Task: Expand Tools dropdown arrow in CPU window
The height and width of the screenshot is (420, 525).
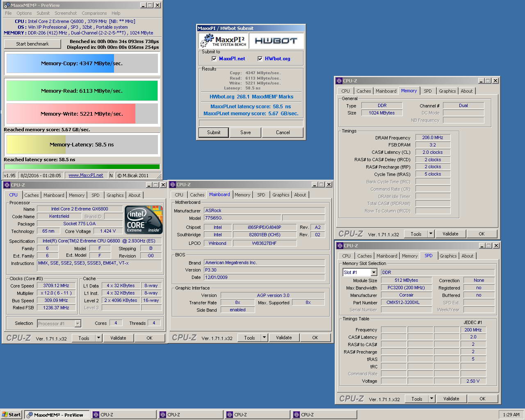Action: (98, 338)
